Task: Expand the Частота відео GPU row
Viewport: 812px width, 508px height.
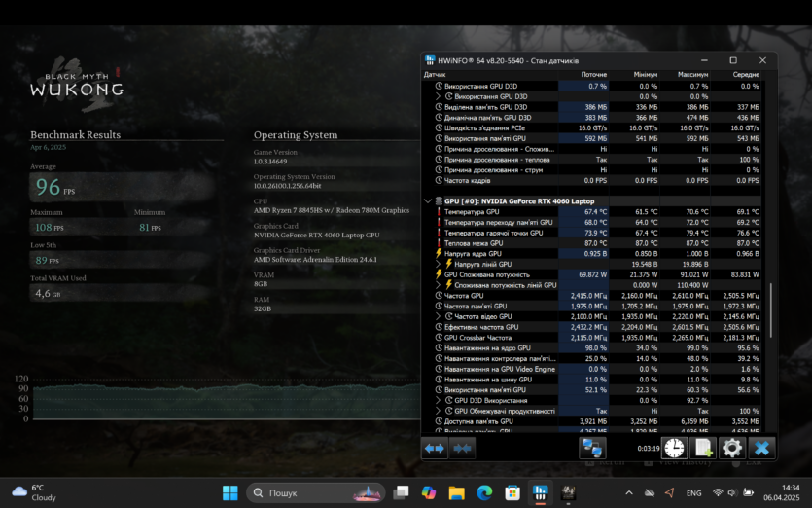Action: [x=439, y=316]
